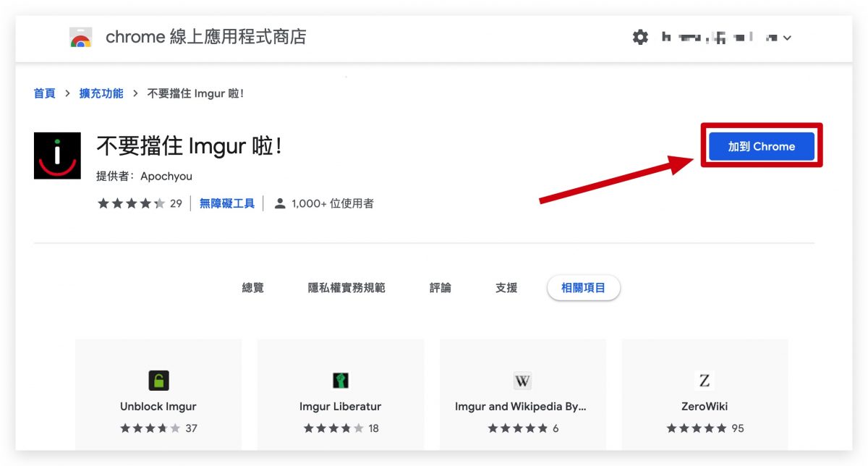Click the Unblock Imgur green lock icon
This screenshot has height=466, width=868.
click(158, 380)
